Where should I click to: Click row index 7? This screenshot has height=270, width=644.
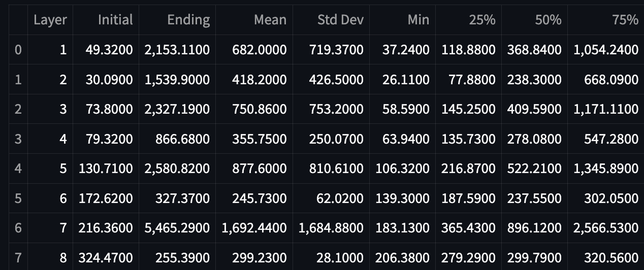tap(18, 257)
